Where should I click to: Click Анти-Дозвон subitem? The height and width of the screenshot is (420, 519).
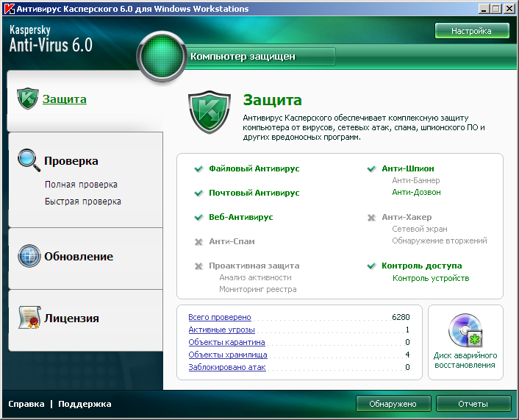click(416, 192)
